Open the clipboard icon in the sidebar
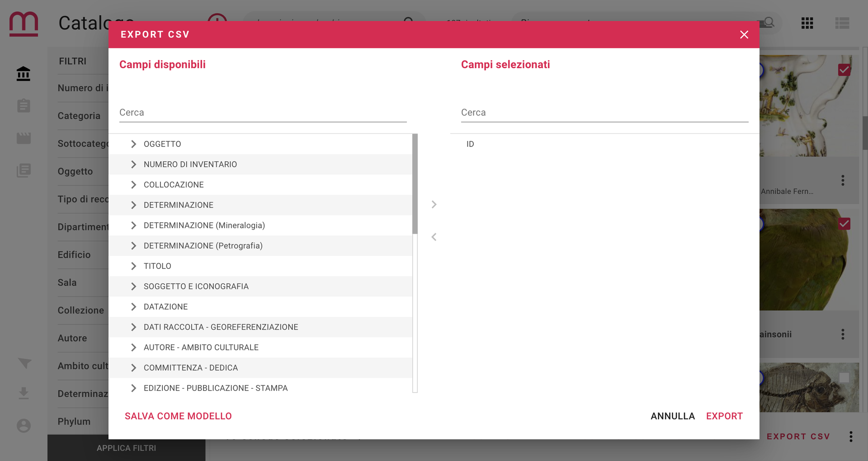The width and height of the screenshot is (868, 461). coord(24,106)
